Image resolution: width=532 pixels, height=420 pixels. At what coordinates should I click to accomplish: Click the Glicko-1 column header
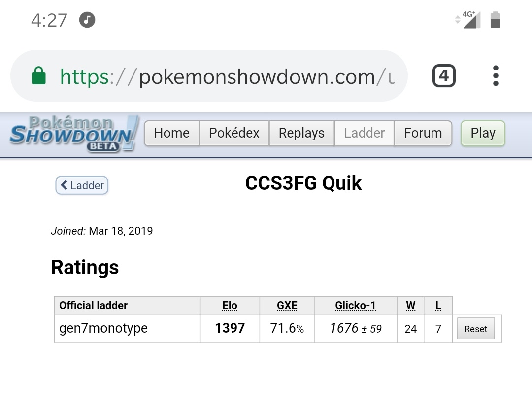click(x=356, y=306)
